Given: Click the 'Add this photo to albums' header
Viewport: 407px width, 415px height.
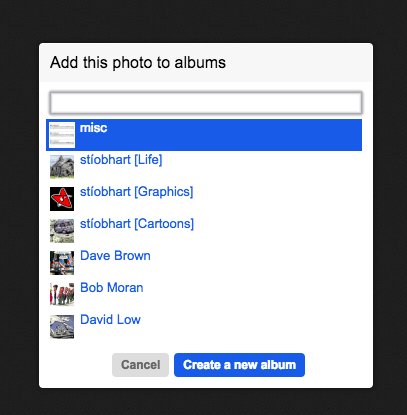Looking at the screenshot, I should (138, 63).
